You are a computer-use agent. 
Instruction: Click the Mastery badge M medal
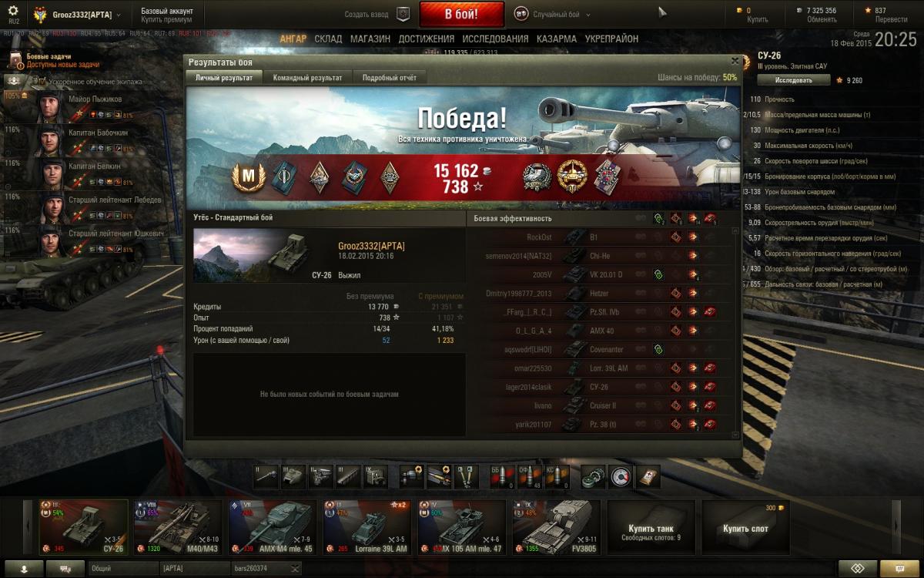(x=248, y=177)
